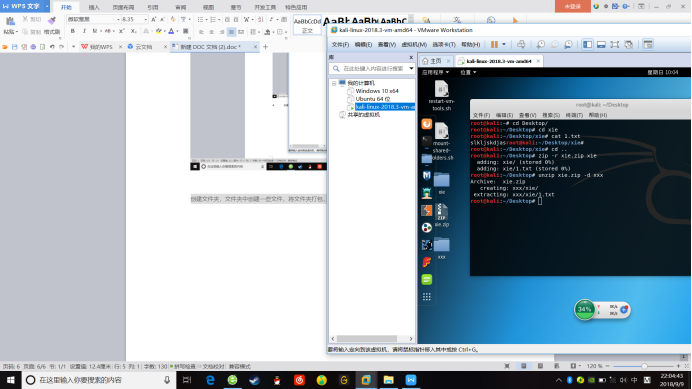
Task: Click the text highlight color icon
Action: (158, 31)
